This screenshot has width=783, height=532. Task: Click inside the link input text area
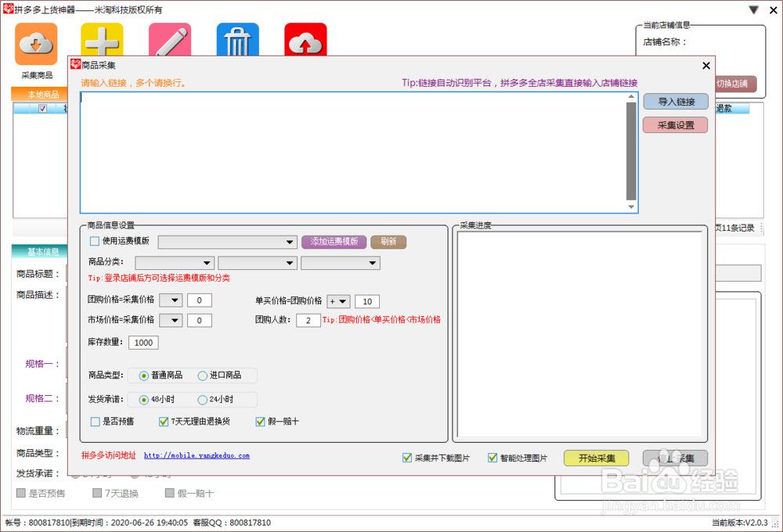coord(353,153)
